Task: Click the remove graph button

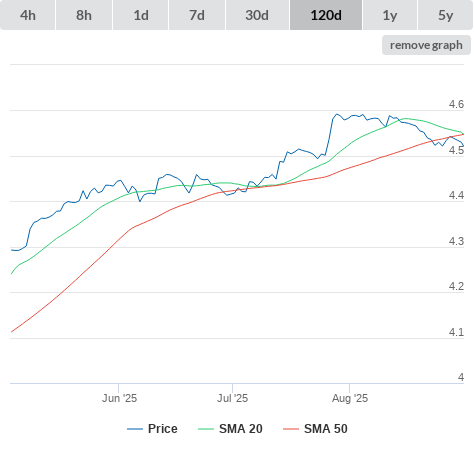Action: [x=426, y=45]
